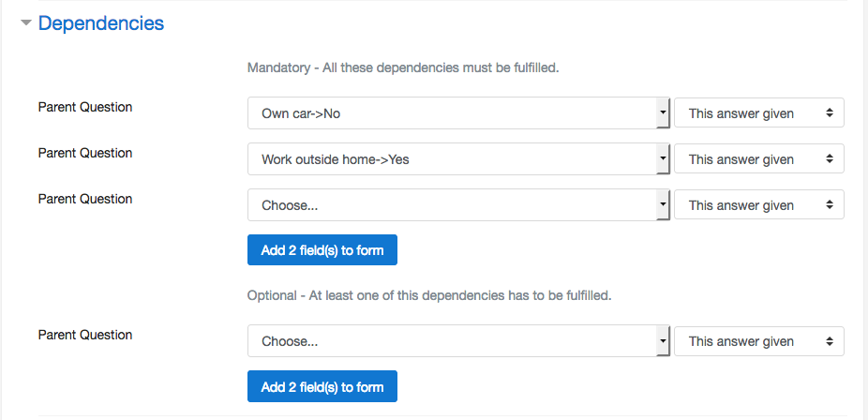
Task: Click the arrow beside 'Own car->No' select
Action: (x=663, y=113)
